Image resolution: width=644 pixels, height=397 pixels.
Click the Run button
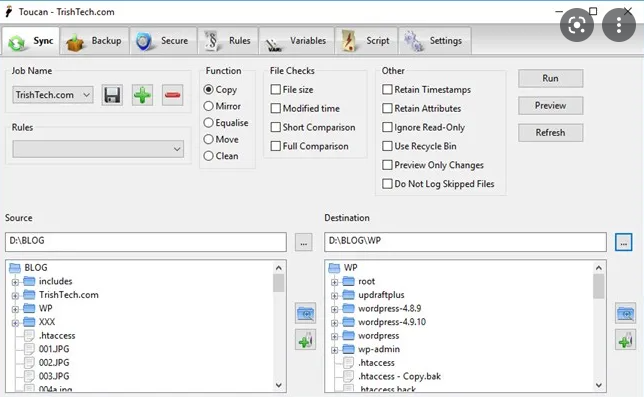click(550, 78)
